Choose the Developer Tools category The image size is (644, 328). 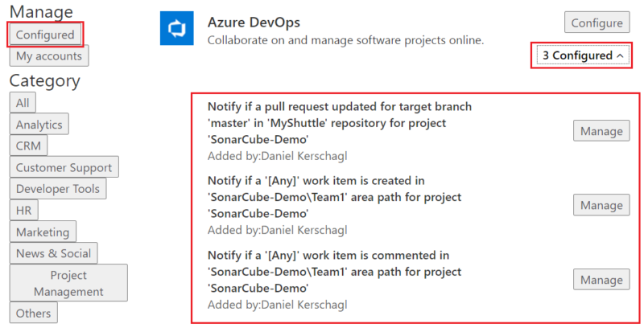pyautogui.click(x=58, y=189)
